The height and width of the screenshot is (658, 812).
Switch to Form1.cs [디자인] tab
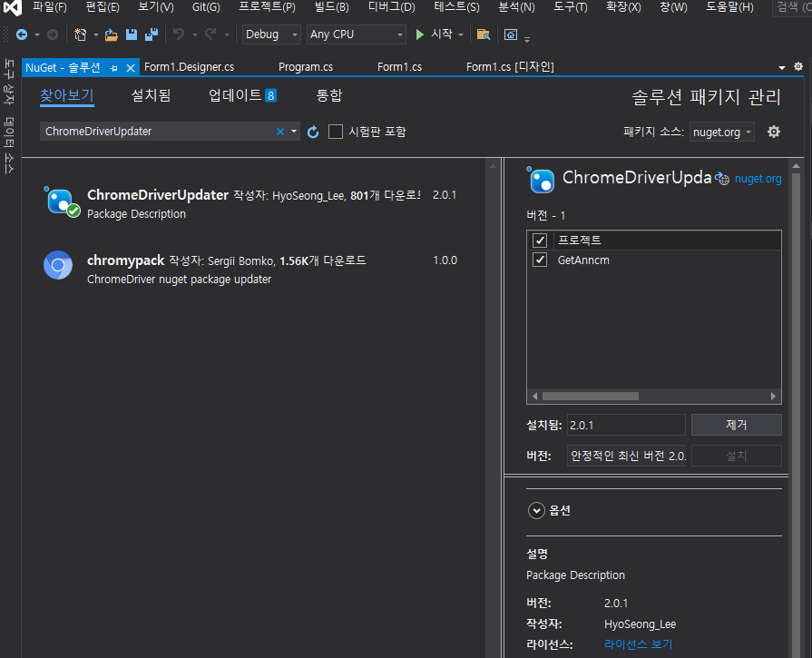(510, 67)
